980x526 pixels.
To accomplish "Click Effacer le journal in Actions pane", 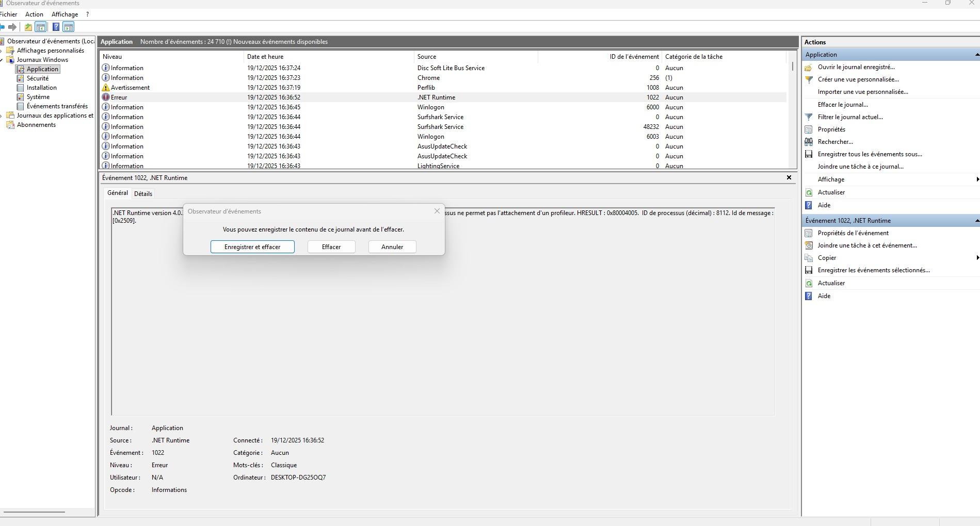I will point(843,105).
